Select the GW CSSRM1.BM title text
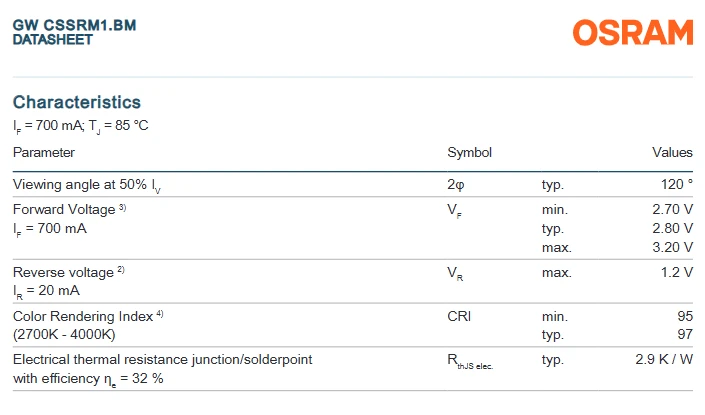Image resolution: width=705 pixels, height=415 pixels. coord(75,25)
